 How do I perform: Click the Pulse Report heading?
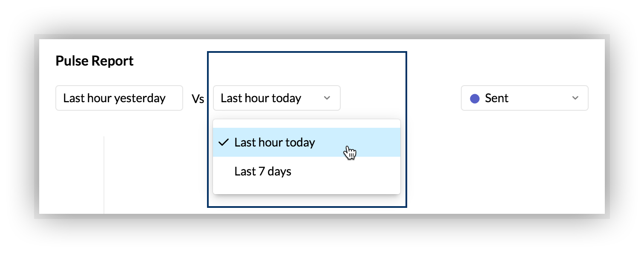(x=95, y=61)
